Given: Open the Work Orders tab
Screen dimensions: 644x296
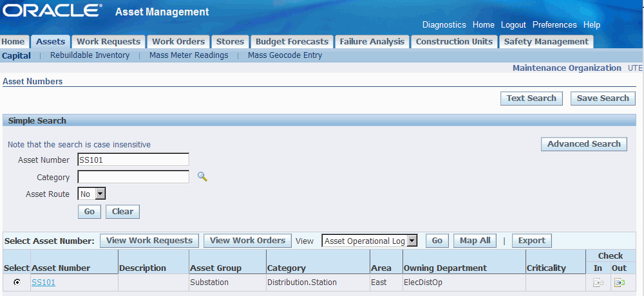Looking at the screenshot, I should (178, 41).
